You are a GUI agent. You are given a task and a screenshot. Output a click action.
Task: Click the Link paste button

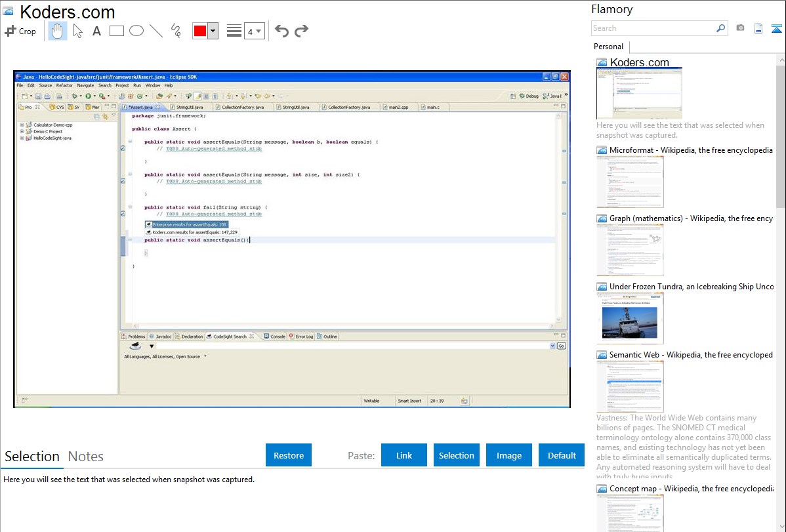(x=404, y=455)
